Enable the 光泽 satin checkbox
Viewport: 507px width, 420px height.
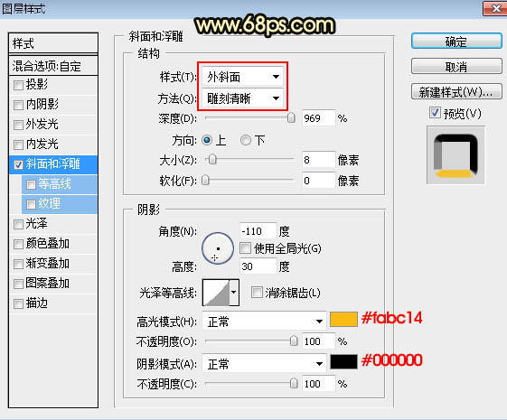click(x=18, y=224)
